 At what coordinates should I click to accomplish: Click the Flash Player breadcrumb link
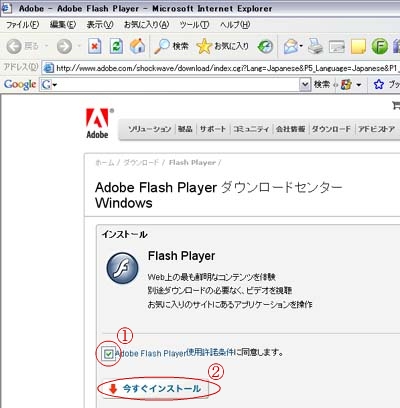point(192,163)
